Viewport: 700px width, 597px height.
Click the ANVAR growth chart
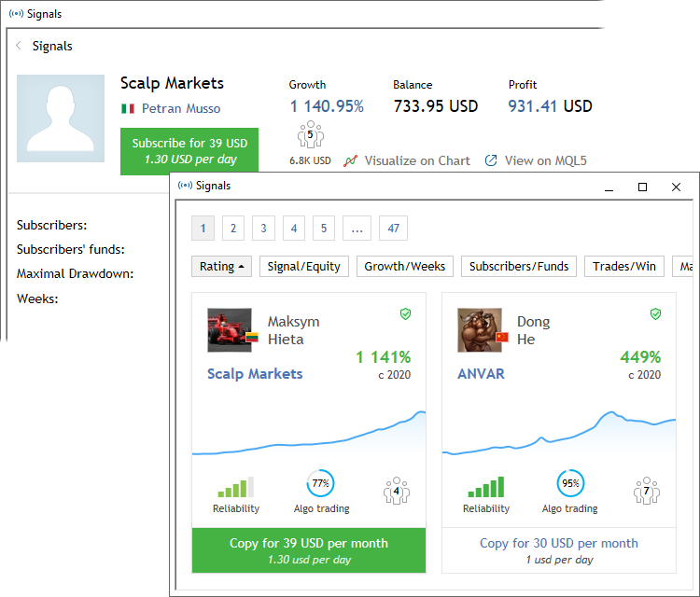coord(559,433)
